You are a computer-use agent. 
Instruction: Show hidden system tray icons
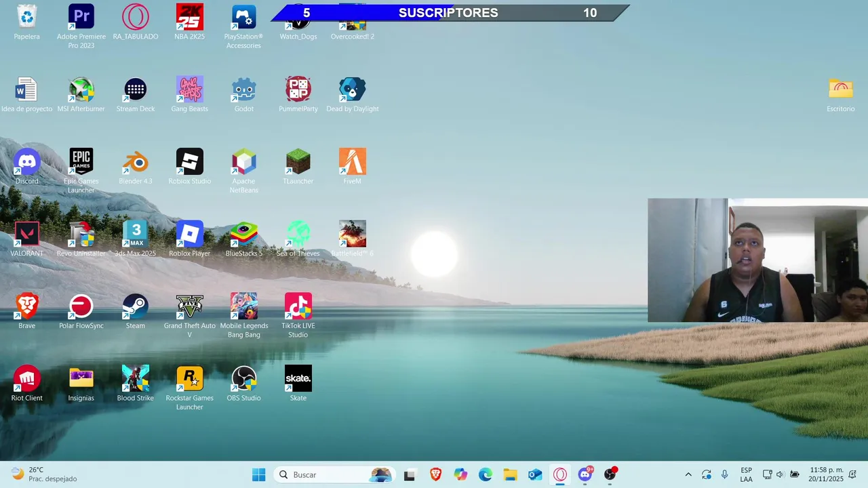[x=688, y=474]
